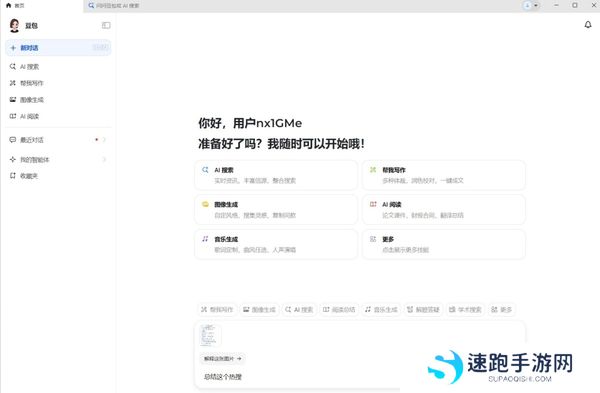Select the AI 搜索 skill card
This screenshot has width=600, height=393.
pyautogui.click(x=276, y=175)
